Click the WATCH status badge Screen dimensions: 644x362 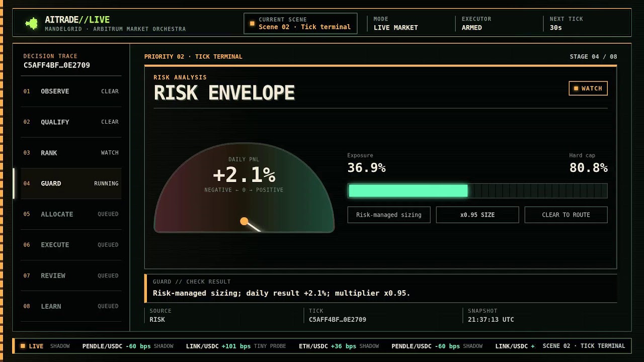(x=588, y=88)
